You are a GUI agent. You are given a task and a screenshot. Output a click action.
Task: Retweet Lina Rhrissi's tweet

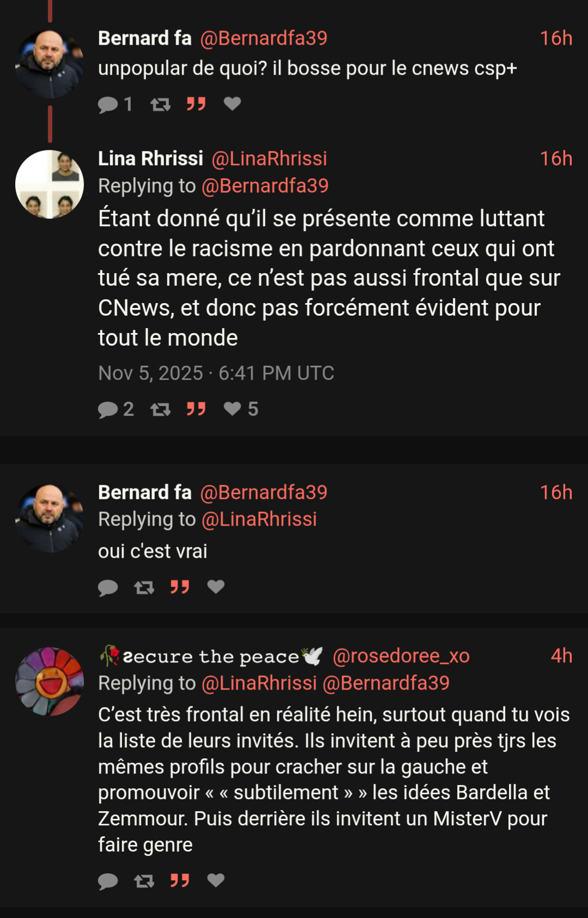(x=160, y=409)
